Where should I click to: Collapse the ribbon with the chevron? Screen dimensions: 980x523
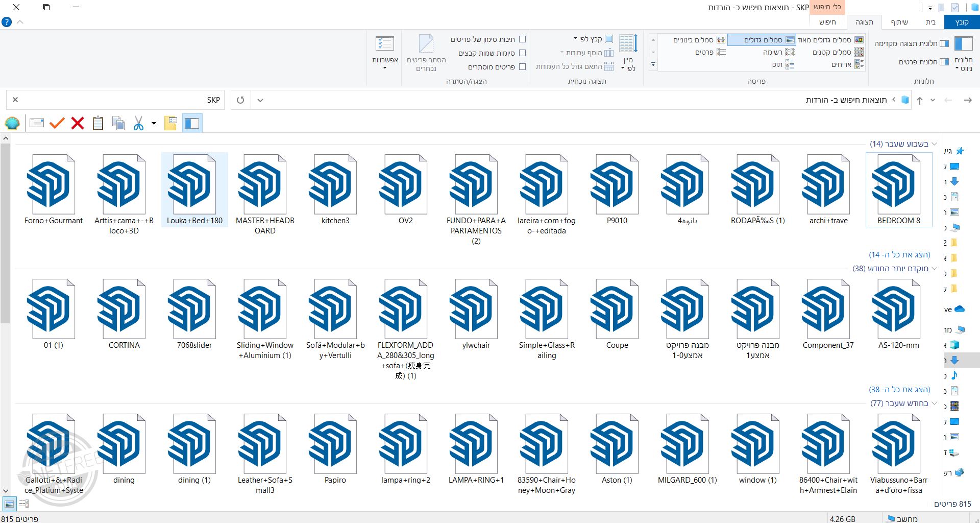click(20, 22)
